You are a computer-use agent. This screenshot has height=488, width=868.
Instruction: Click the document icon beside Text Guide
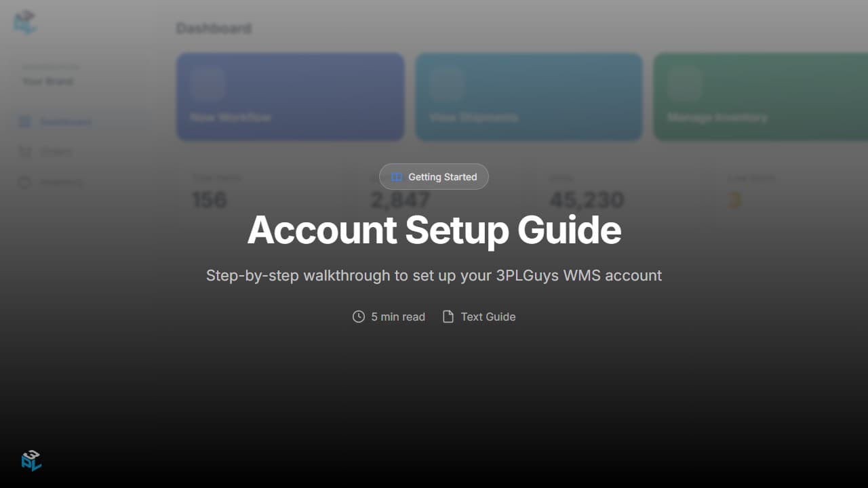[x=448, y=317]
